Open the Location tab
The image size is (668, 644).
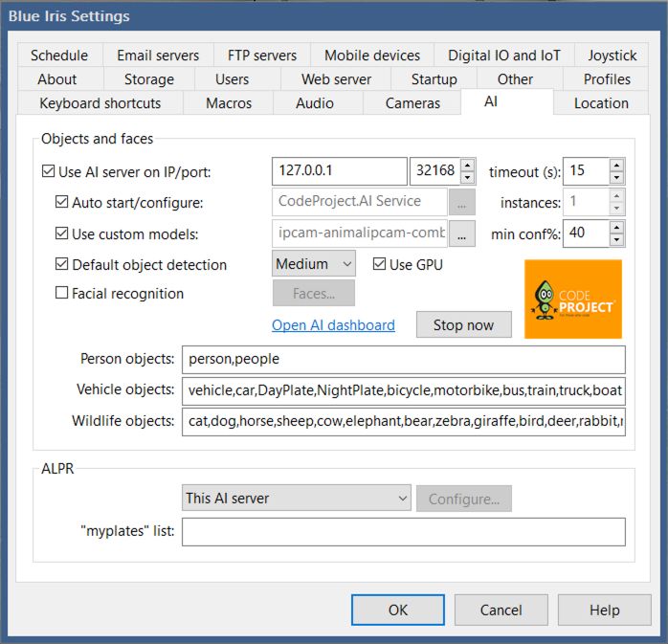[x=601, y=103]
